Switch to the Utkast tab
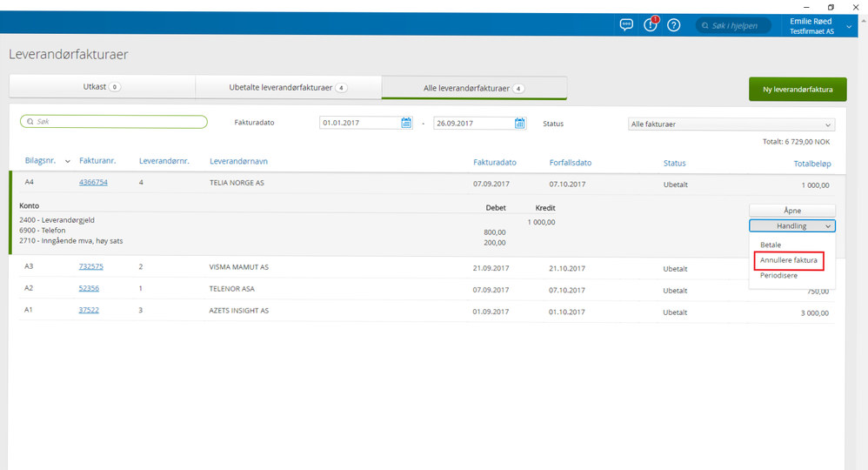The height and width of the screenshot is (470, 868). point(102,87)
